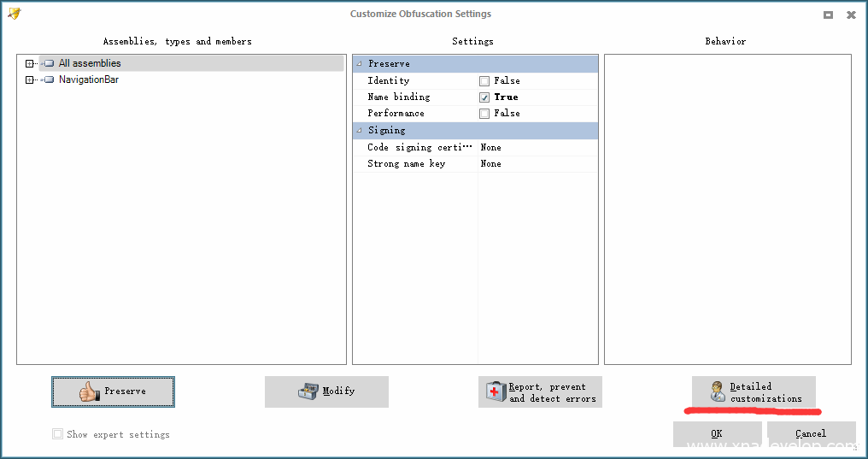The image size is (868, 459).
Task: Click the thumbs-up icon on Preserve button
Action: pyautogui.click(x=89, y=391)
